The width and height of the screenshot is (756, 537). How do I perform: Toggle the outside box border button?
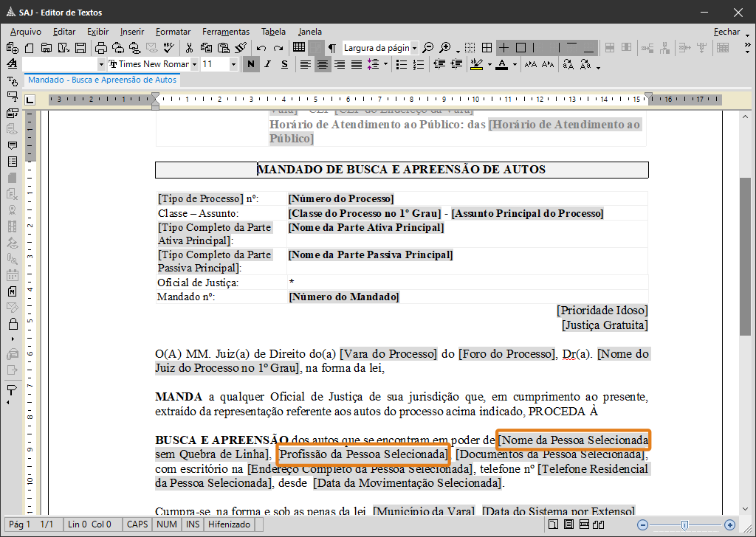pos(520,48)
